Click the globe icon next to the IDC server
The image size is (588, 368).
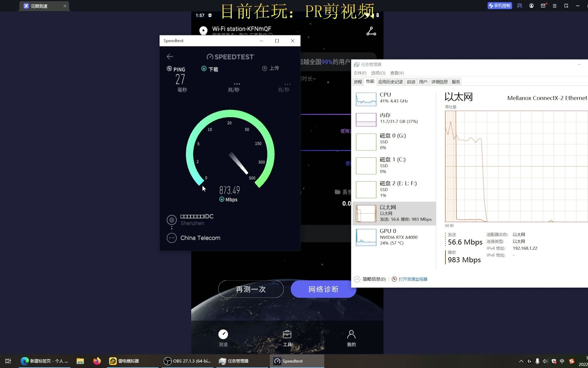click(171, 220)
